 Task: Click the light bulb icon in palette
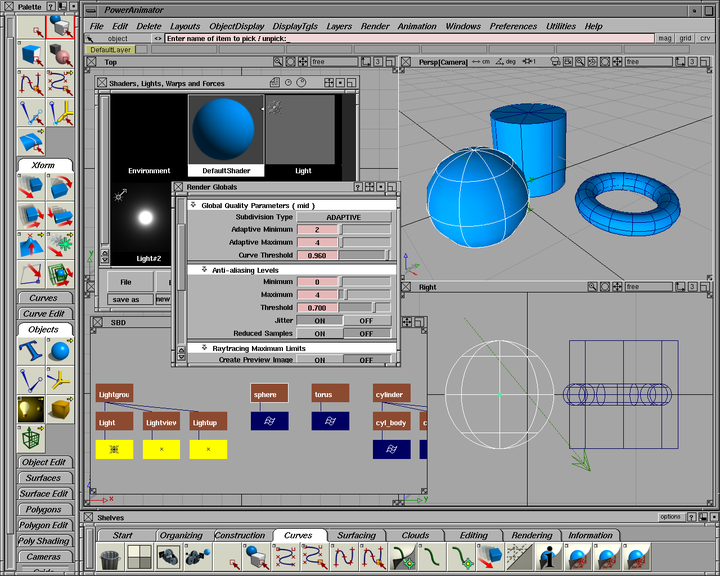30,408
